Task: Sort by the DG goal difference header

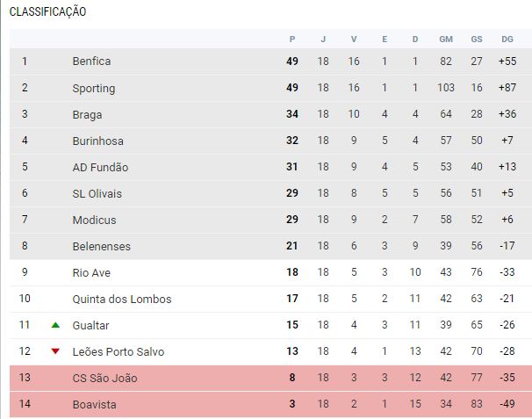Action: (507, 39)
